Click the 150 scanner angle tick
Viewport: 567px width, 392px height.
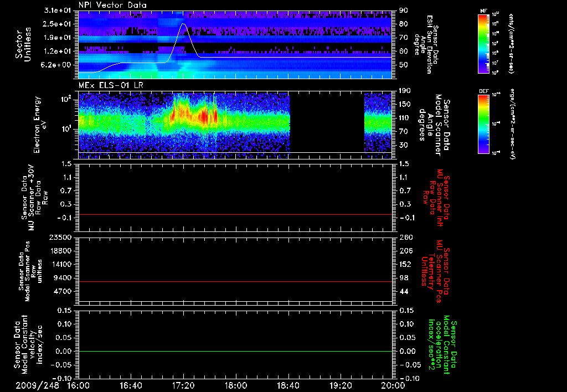click(x=405, y=105)
